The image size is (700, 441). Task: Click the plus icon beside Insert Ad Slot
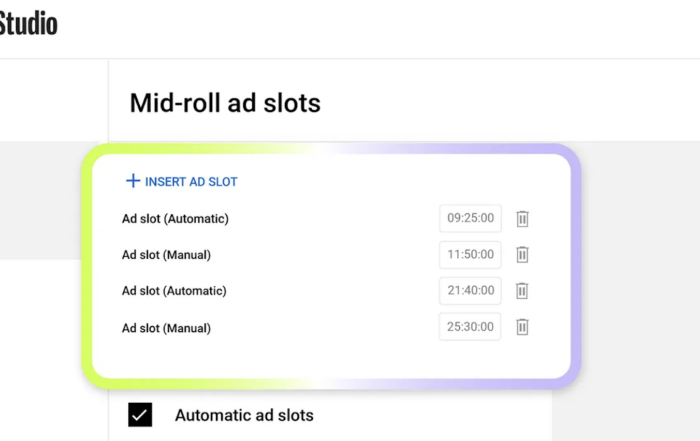[x=133, y=181]
